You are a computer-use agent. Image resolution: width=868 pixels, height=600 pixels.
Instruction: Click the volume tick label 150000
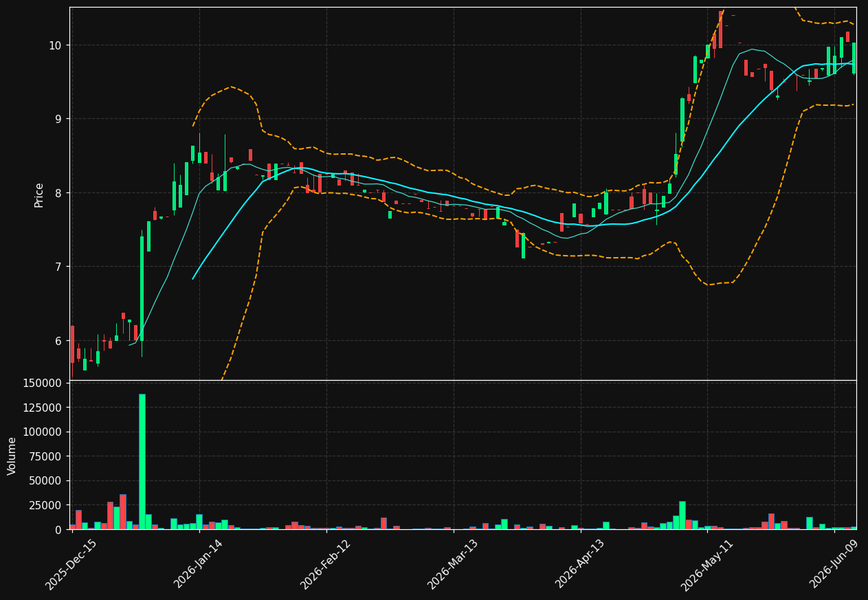[43, 383]
